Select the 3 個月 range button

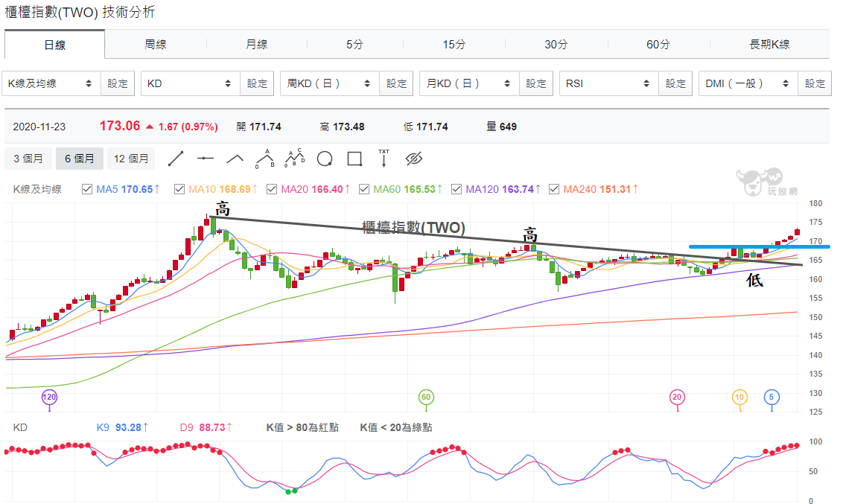point(28,159)
